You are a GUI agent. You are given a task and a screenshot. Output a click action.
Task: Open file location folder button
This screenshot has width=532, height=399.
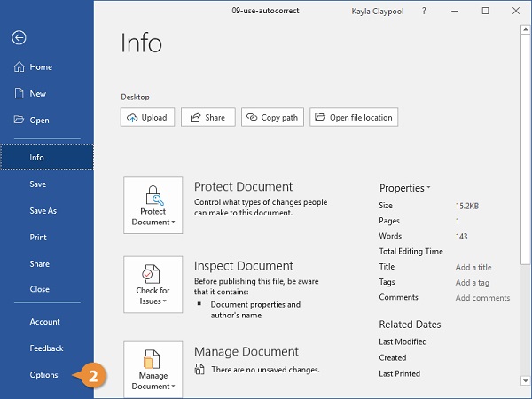pyautogui.click(x=354, y=117)
